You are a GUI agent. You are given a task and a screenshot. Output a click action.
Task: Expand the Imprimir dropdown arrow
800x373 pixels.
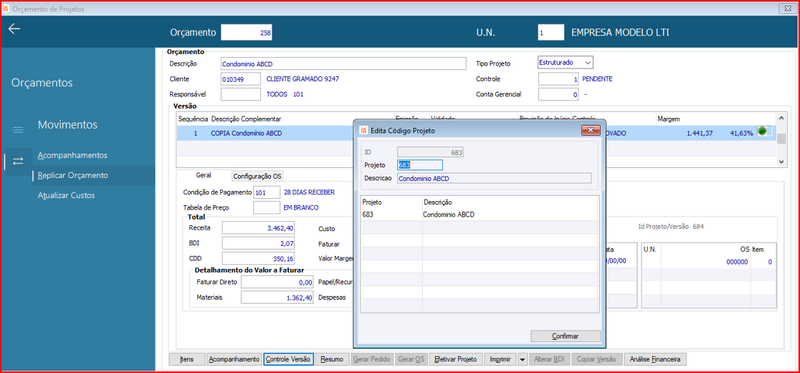pos(522,359)
